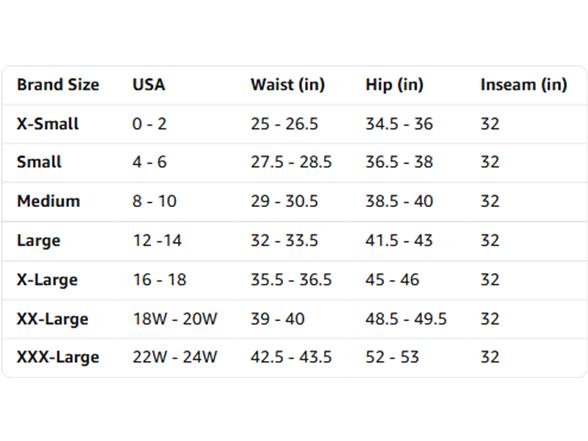Click the 22W - 24W USA size cell
Screen dimensions: 588x441
tap(175, 357)
